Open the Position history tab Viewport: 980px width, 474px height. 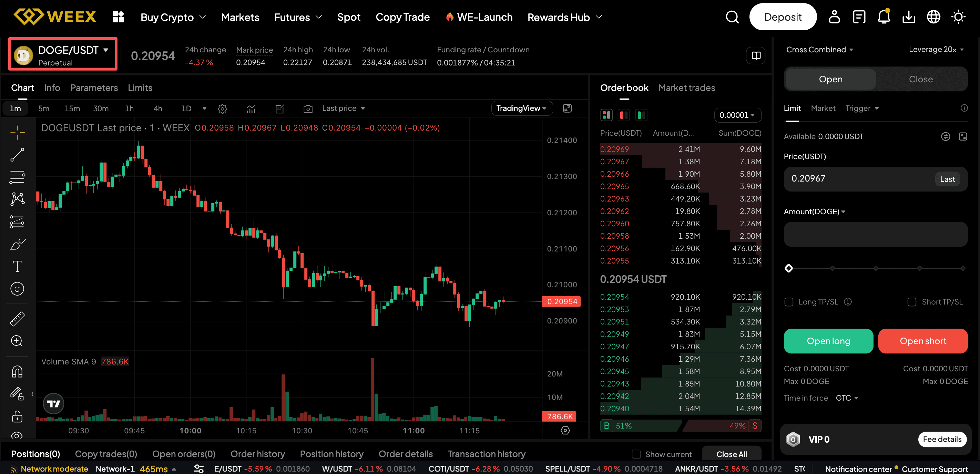point(331,454)
